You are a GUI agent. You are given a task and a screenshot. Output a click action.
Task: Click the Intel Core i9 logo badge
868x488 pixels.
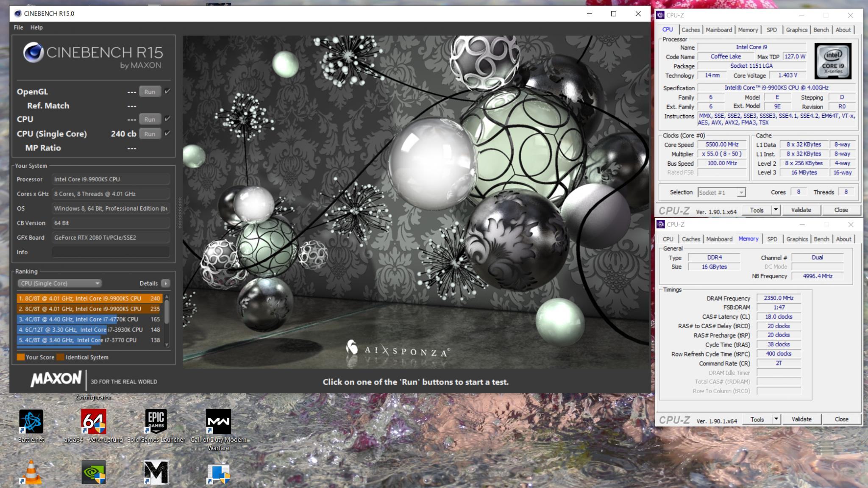coord(833,61)
